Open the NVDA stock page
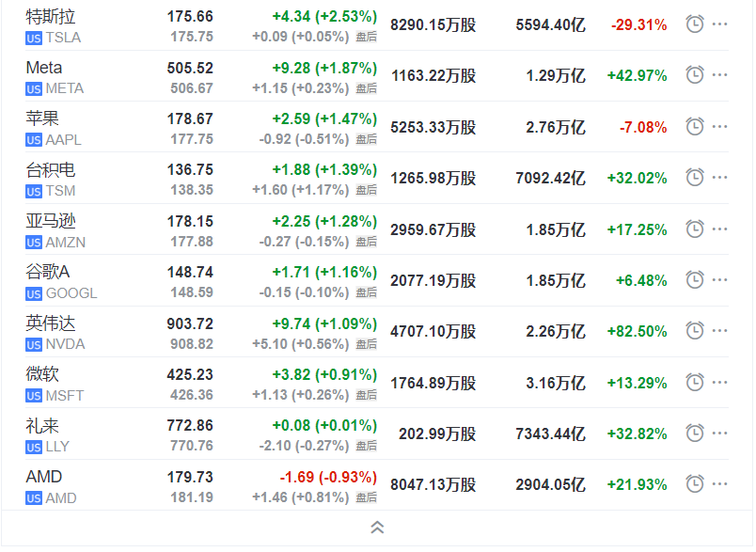Image resolution: width=756 pixels, height=552 pixels. pos(65,344)
